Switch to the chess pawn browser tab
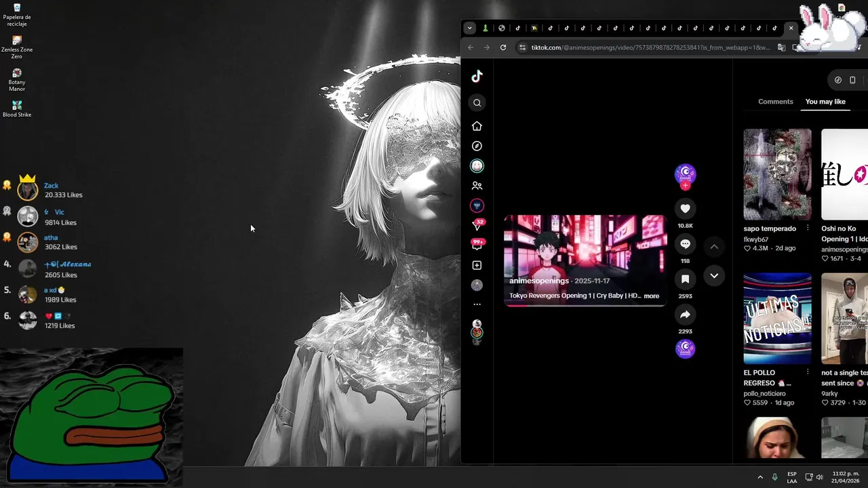This screenshot has width=868, height=488. [x=486, y=28]
